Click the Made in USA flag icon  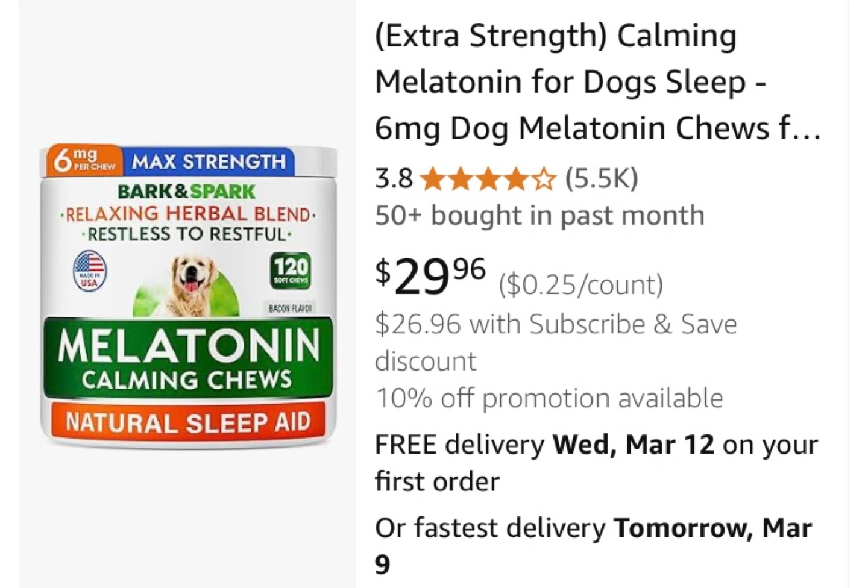coord(89,271)
